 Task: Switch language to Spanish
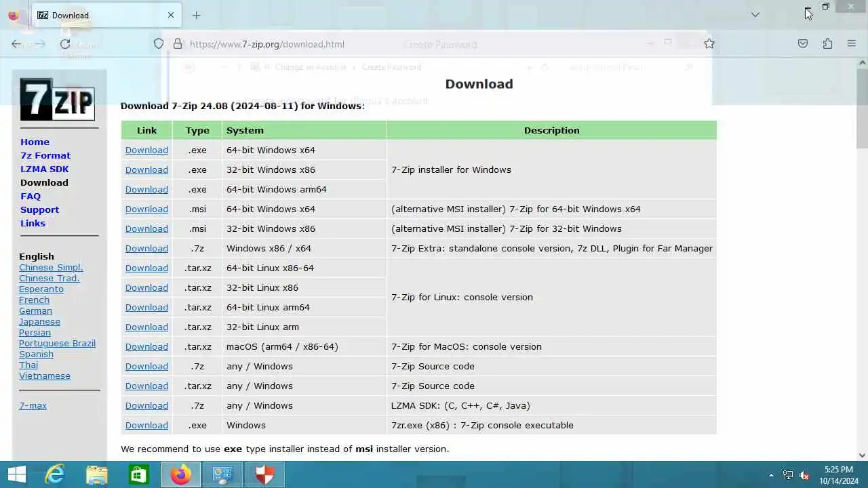(x=36, y=354)
